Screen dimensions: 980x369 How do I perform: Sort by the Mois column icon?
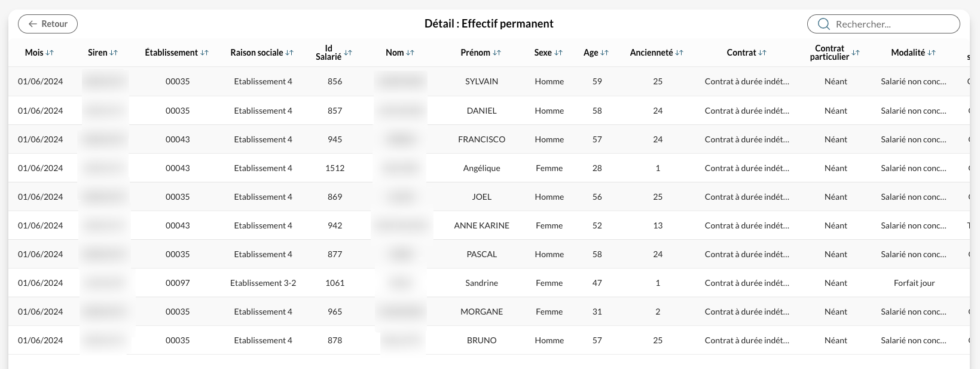[x=50, y=53]
